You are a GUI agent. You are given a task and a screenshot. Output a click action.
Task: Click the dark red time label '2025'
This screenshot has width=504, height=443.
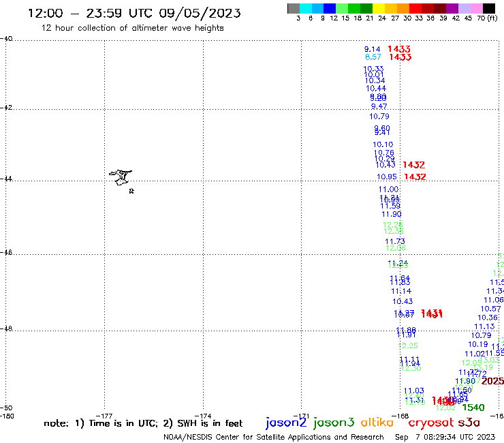tap(492, 381)
